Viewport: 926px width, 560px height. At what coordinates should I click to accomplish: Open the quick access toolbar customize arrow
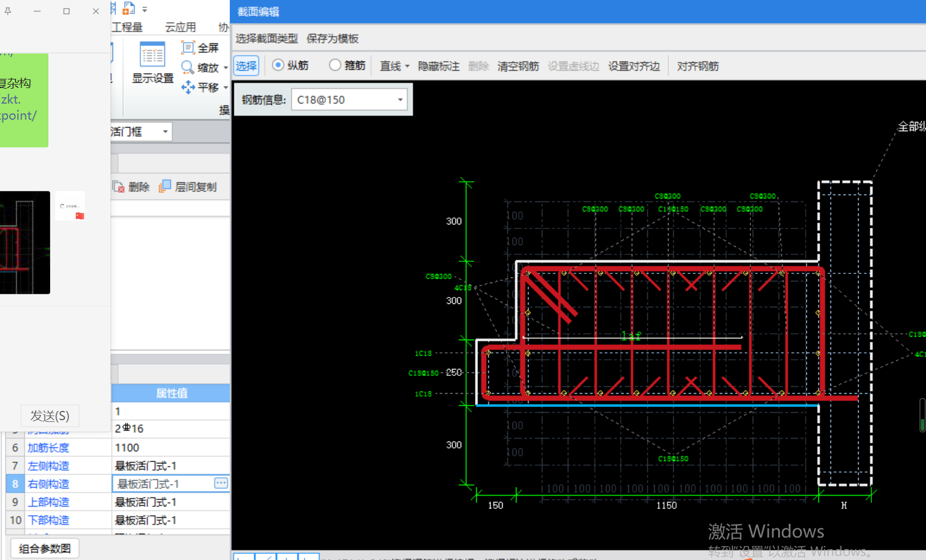pos(145,9)
